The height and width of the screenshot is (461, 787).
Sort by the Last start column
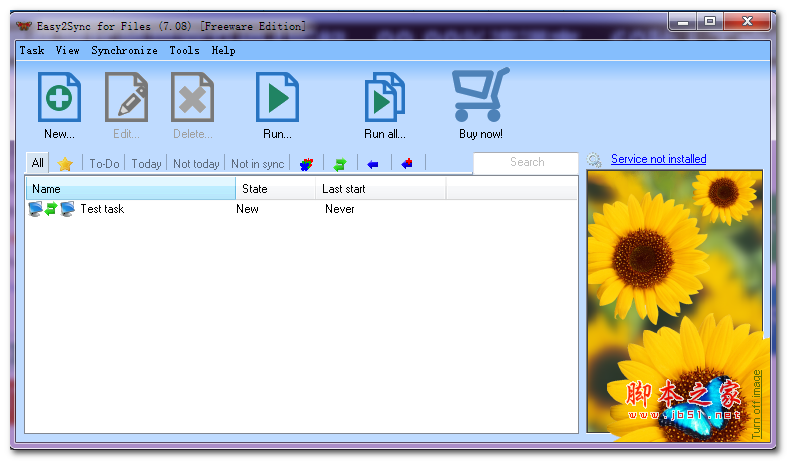point(381,189)
